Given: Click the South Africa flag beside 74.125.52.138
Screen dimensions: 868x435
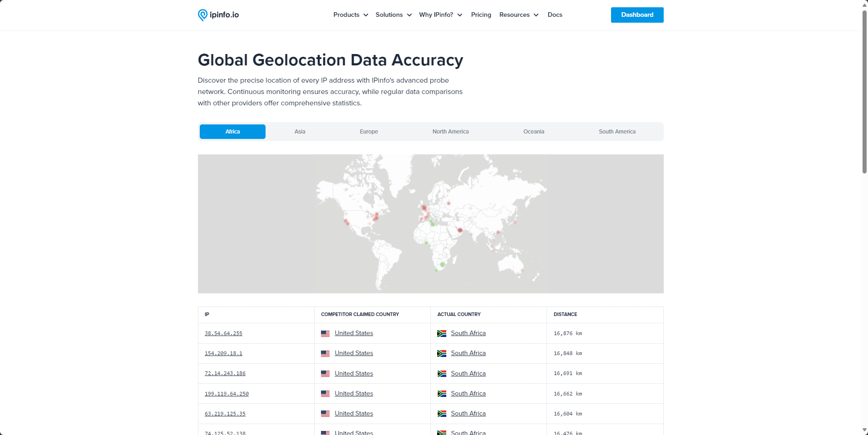Looking at the screenshot, I should click(x=442, y=432).
